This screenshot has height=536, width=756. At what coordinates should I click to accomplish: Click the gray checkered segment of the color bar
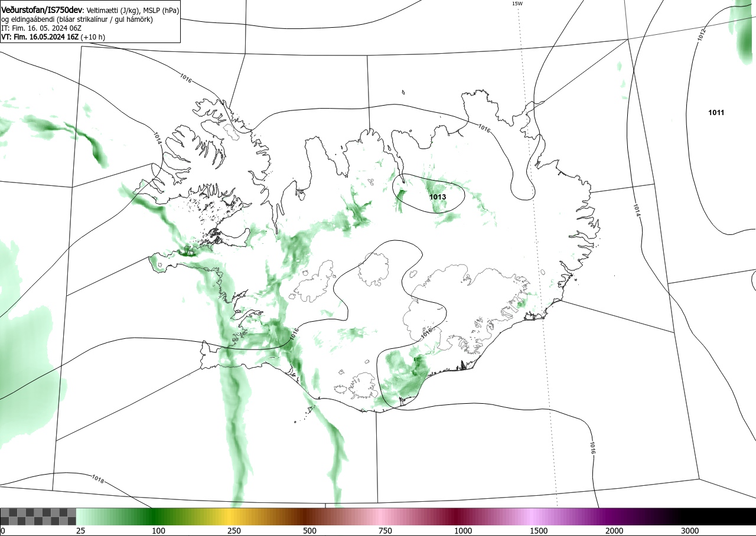point(38,517)
